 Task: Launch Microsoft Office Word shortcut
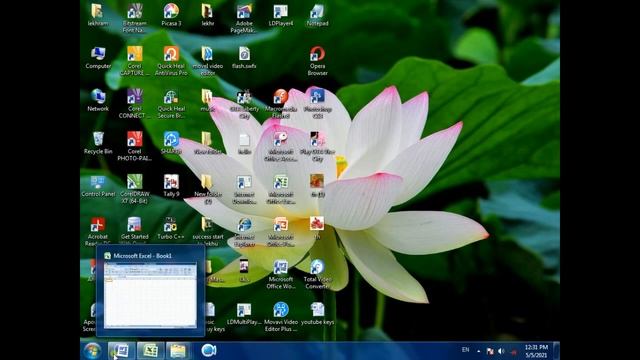pyautogui.click(x=280, y=274)
